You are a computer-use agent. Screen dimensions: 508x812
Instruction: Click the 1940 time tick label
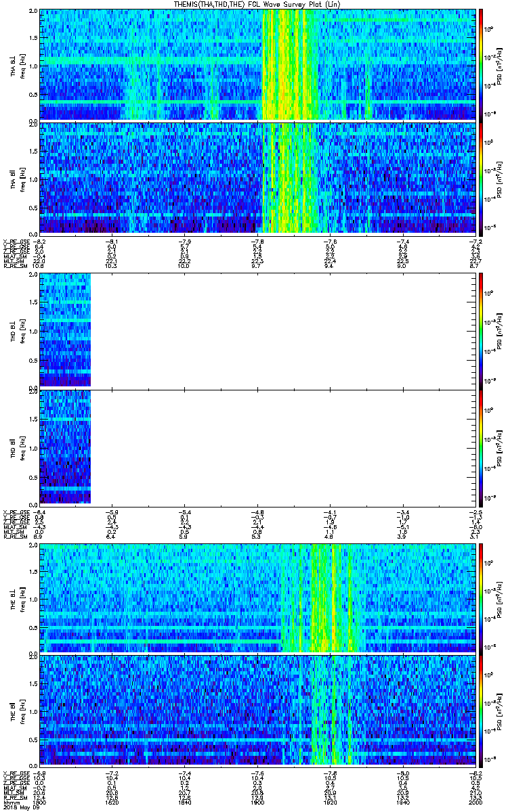click(402, 802)
